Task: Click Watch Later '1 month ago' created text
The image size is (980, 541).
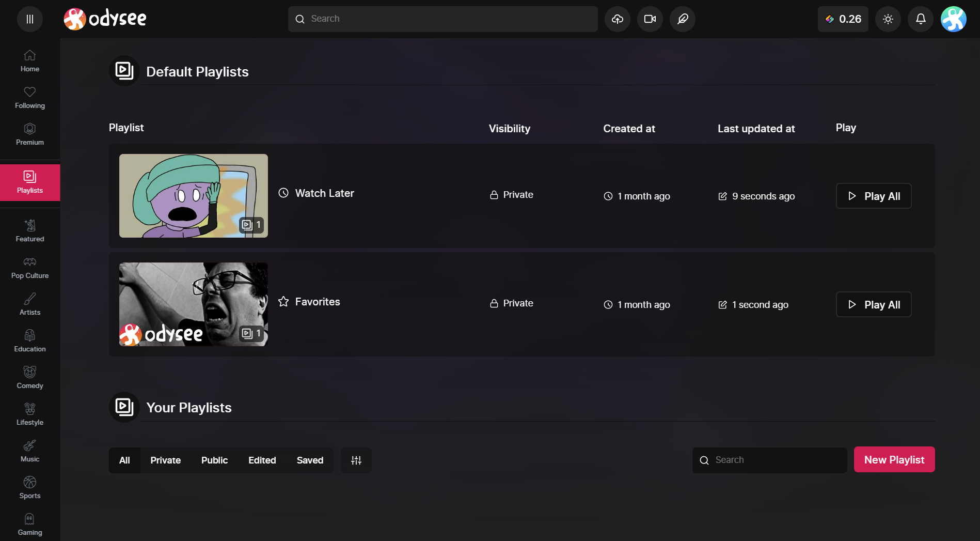Action: [x=643, y=196]
